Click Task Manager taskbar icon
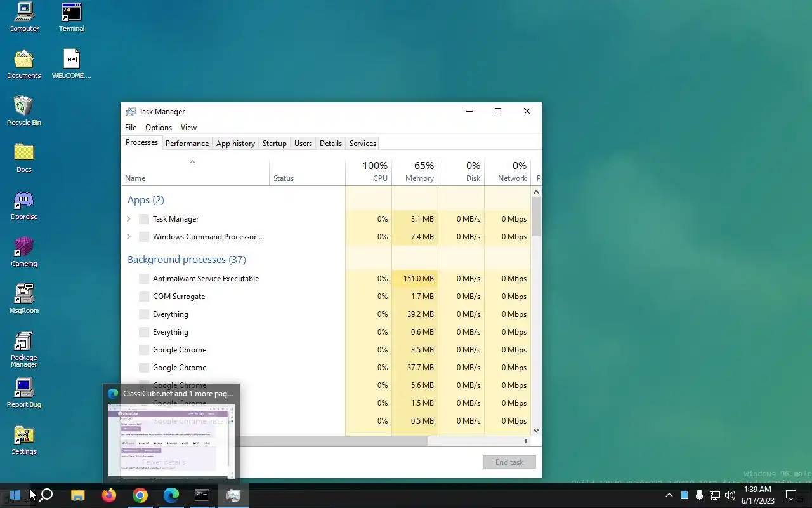812x508 pixels. tap(233, 495)
